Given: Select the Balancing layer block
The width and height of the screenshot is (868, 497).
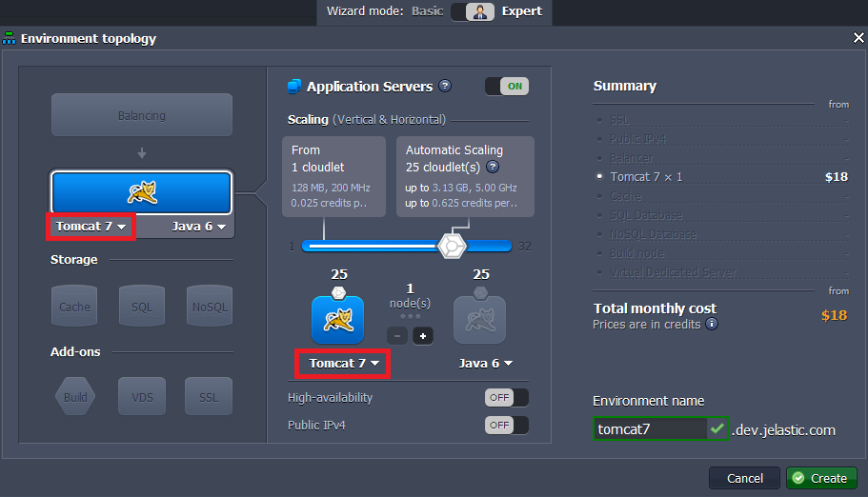Looking at the screenshot, I should tap(141, 115).
